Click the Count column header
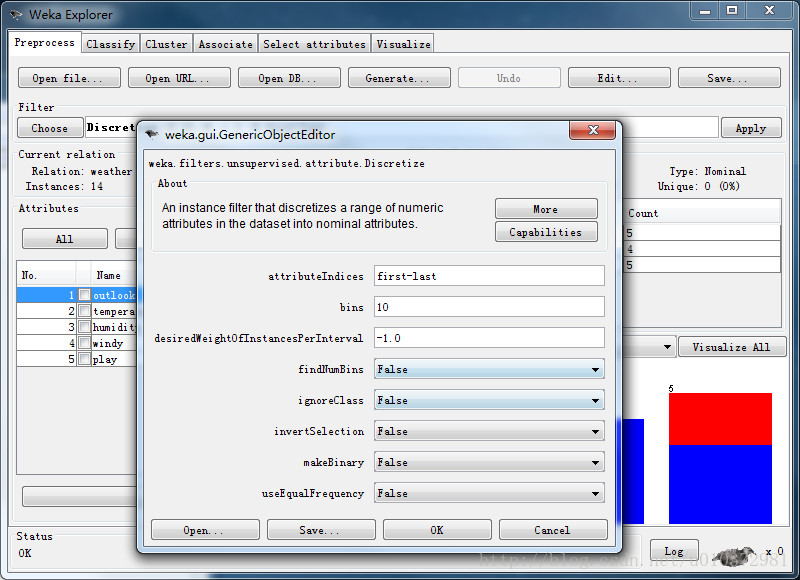Viewport: 800px width, 580px height. [x=702, y=214]
